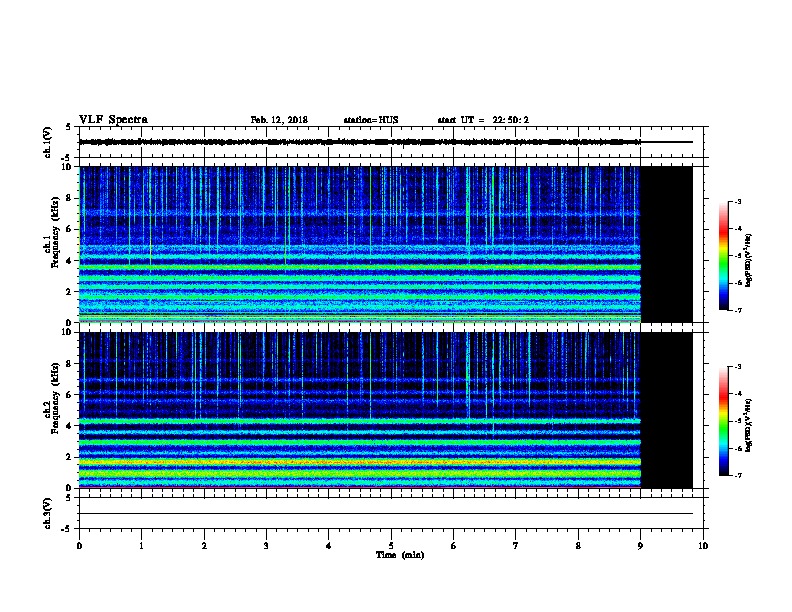The height and width of the screenshot is (612, 792).
Task: Click the "ch.3(V)" axis label
Action: (47, 513)
